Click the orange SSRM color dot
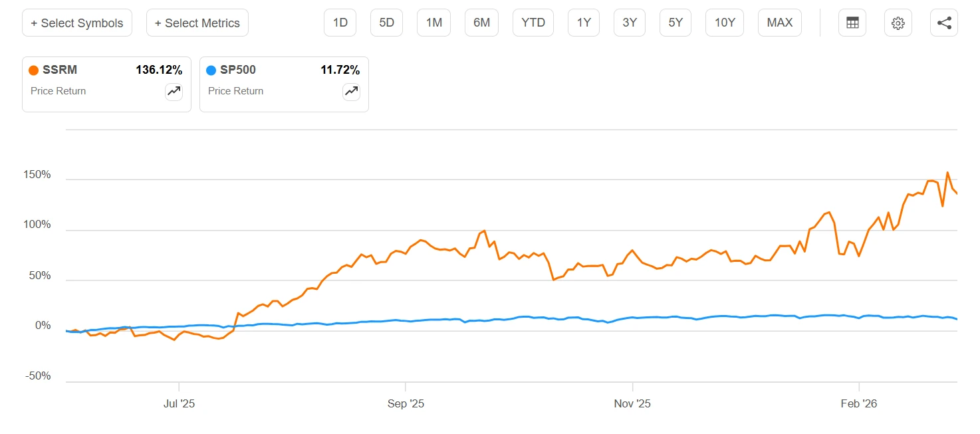The width and height of the screenshot is (980, 434). coord(33,70)
